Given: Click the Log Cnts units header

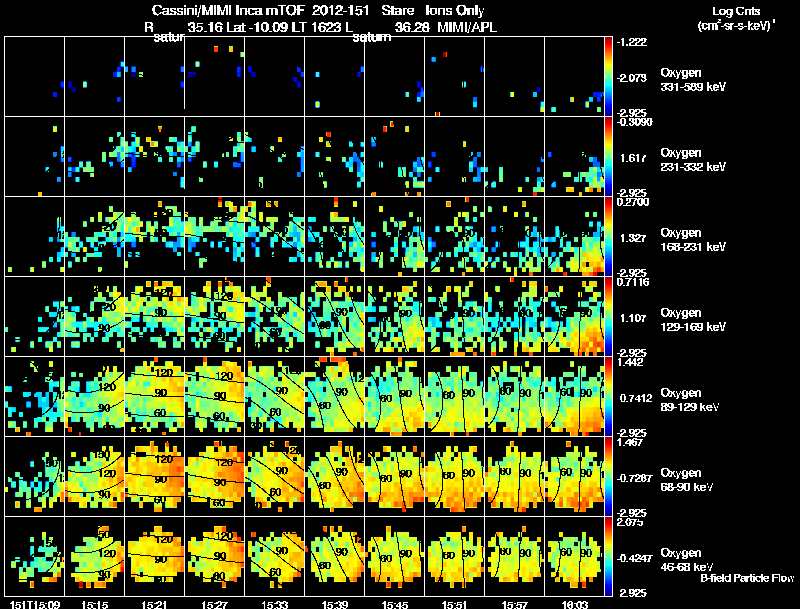Looking at the screenshot, I should tap(736, 18).
